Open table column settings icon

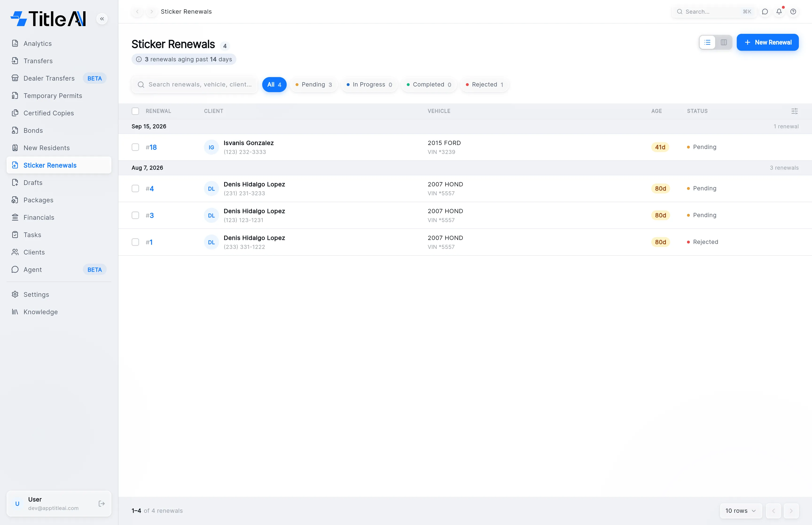pyautogui.click(x=794, y=111)
